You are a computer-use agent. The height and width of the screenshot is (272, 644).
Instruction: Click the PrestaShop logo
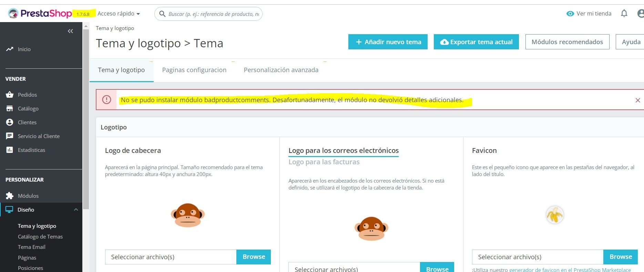coord(40,13)
